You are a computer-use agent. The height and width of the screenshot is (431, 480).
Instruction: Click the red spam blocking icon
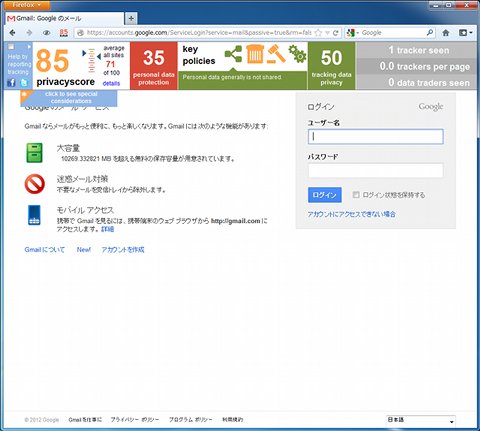35,184
